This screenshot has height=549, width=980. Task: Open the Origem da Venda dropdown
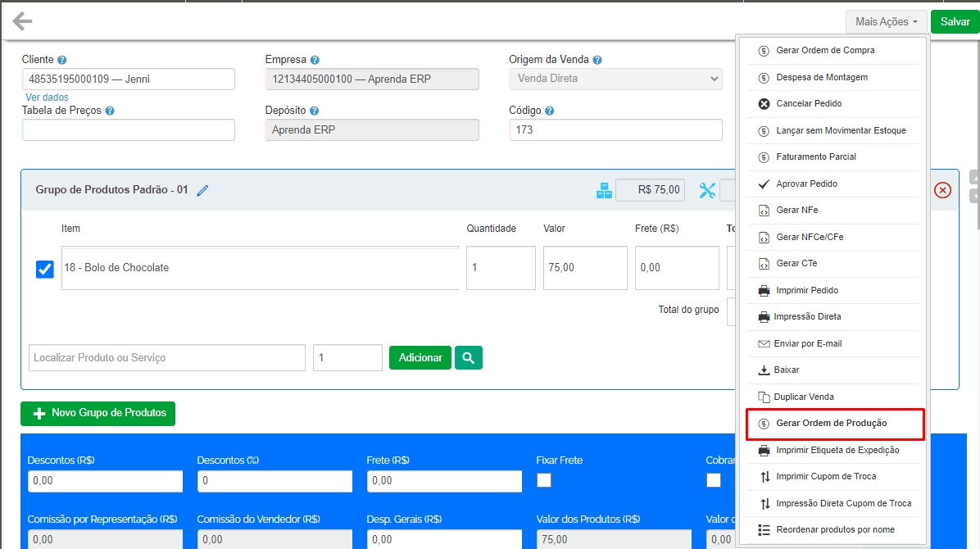[x=615, y=79]
